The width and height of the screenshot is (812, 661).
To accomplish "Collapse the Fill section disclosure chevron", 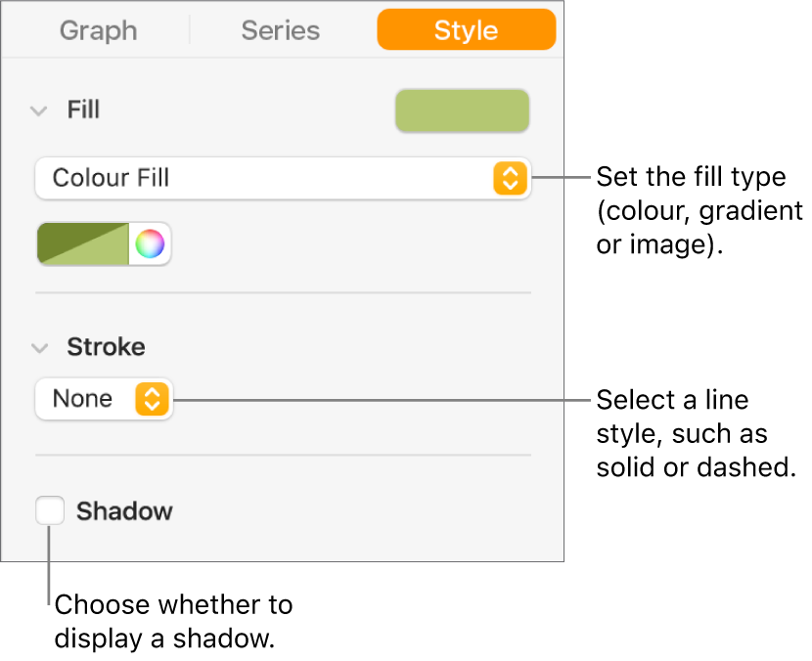I will pyautogui.click(x=39, y=110).
